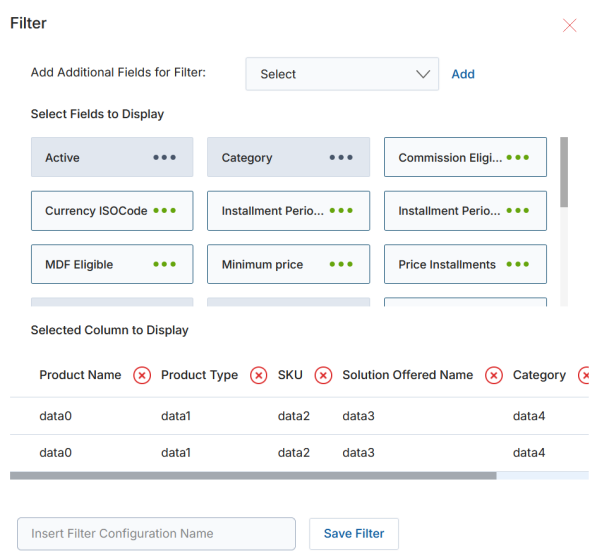Click the Save Filter button
This screenshot has width=590, height=556.
click(354, 533)
